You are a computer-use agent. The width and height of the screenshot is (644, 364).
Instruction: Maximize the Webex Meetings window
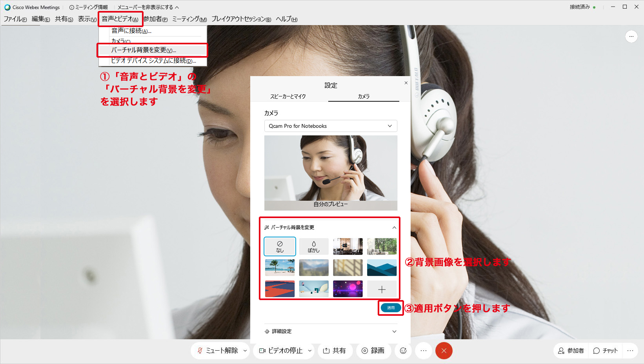pos(625,7)
